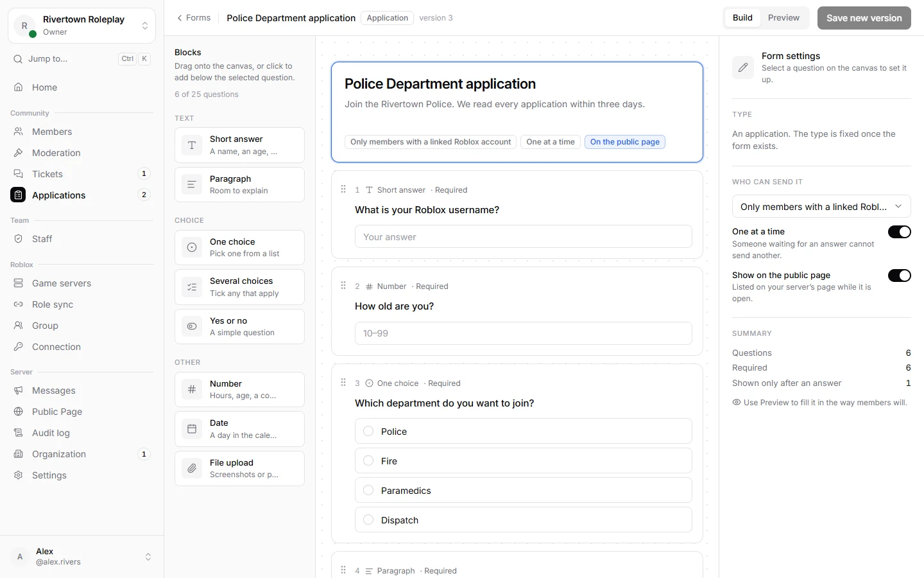Expand the Rivertown Roleplay server switcher
Image resolution: width=924 pixels, height=578 pixels.
click(x=81, y=26)
